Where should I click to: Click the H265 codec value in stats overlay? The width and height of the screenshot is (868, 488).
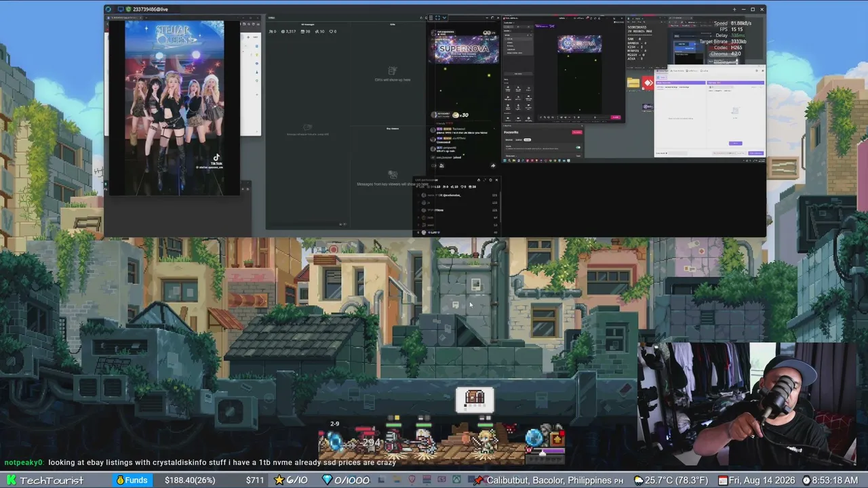(736, 47)
